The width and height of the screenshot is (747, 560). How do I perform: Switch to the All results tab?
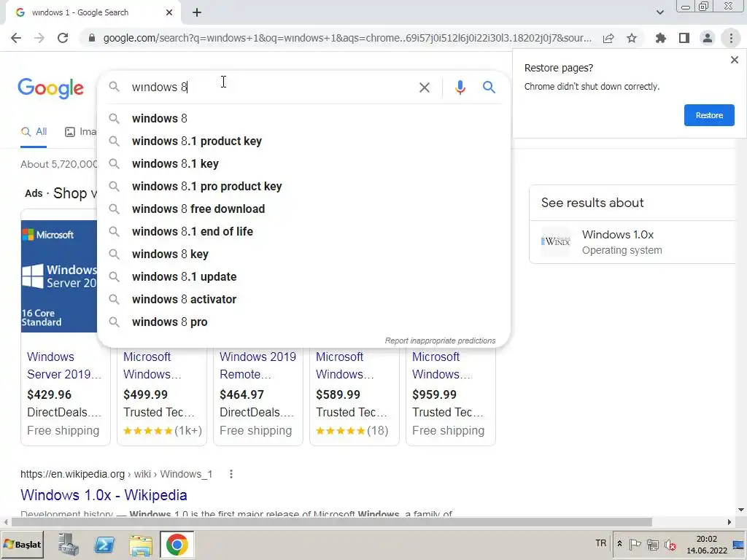click(x=34, y=132)
